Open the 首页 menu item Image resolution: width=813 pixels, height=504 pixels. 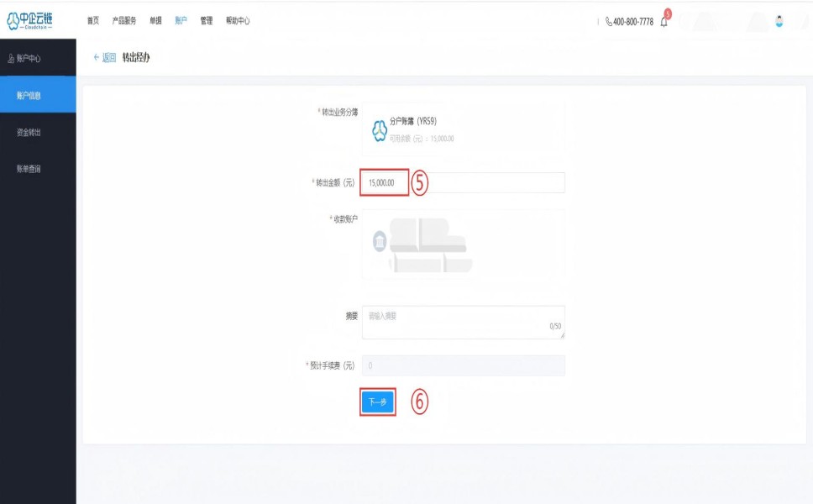point(92,21)
